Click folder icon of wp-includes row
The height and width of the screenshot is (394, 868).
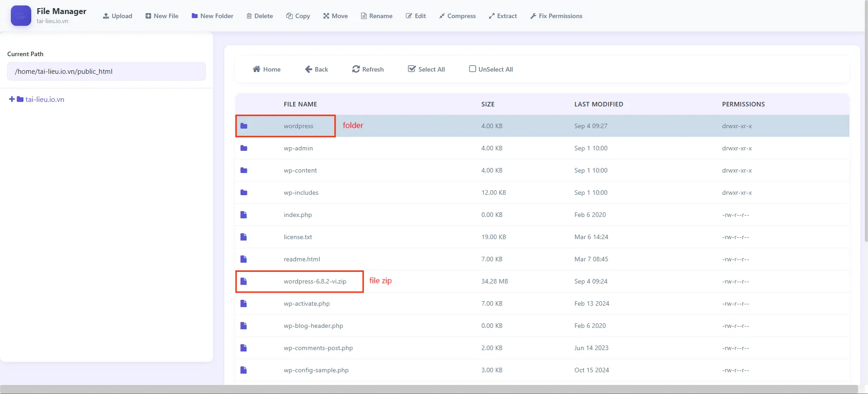244,192
